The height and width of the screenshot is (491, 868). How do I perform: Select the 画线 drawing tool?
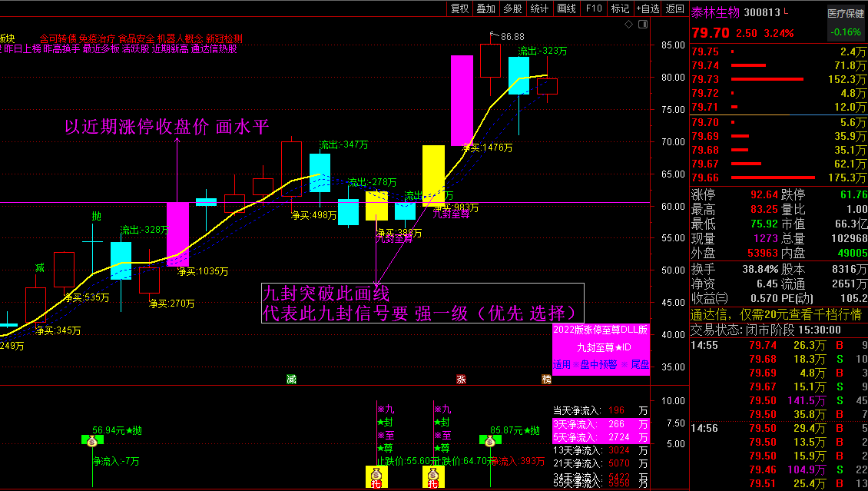point(565,8)
